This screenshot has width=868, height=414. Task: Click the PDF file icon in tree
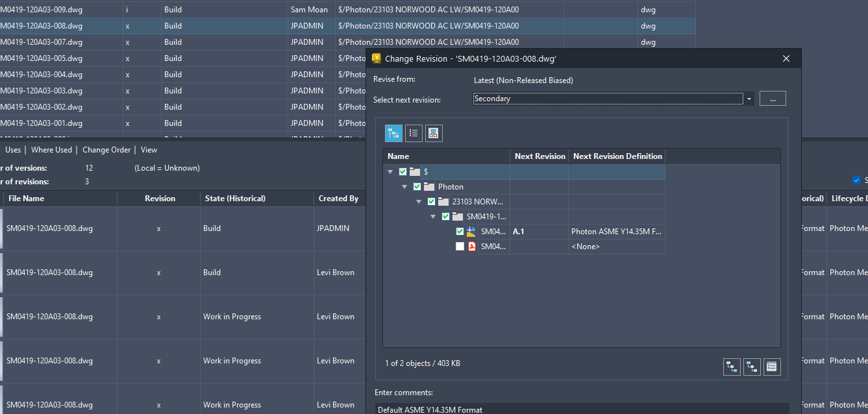coord(472,247)
